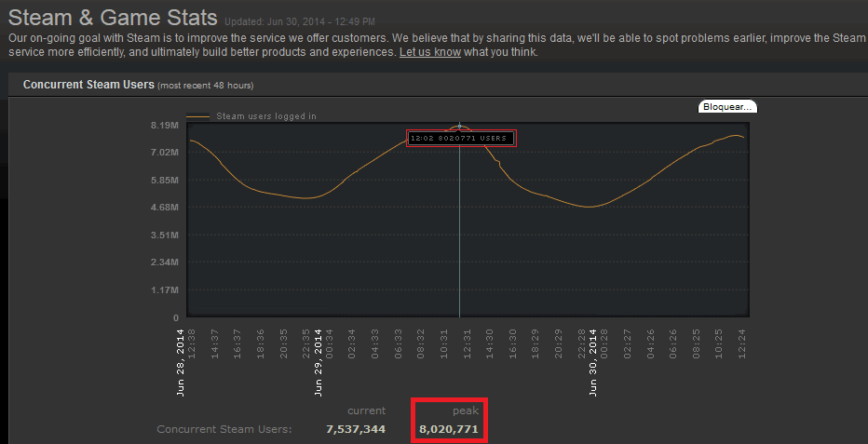Screen dimensions: 868x444
Task: Click the "Jun 28, 2014" x-axis date label
Action: [181, 361]
